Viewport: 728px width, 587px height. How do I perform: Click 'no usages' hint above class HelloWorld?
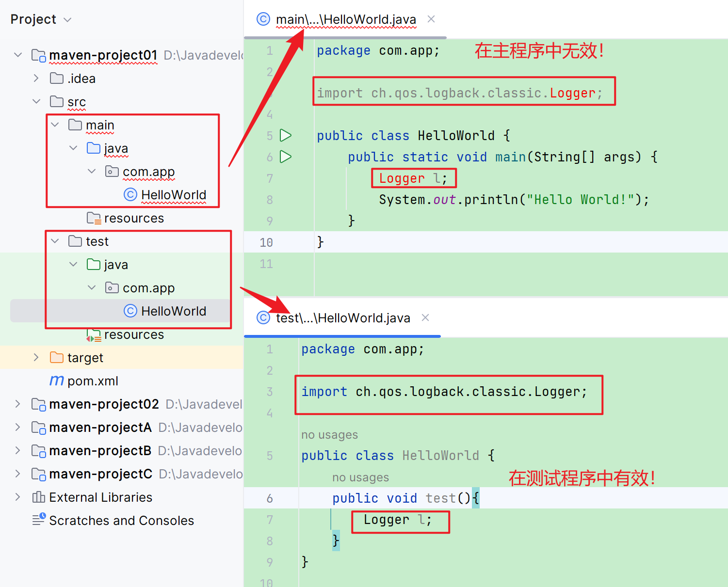tap(329, 435)
